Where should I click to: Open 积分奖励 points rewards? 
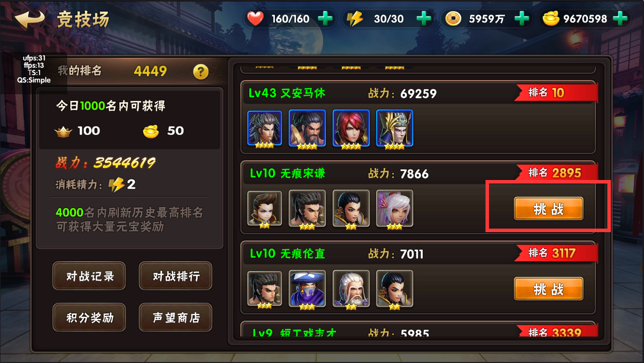click(89, 317)
